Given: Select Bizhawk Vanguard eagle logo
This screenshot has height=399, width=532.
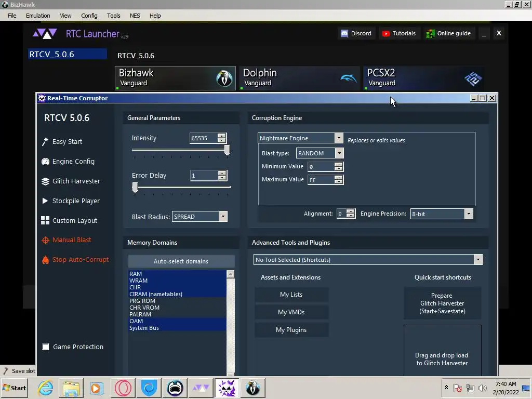Looking at the screenshot, I should (224, 78).
